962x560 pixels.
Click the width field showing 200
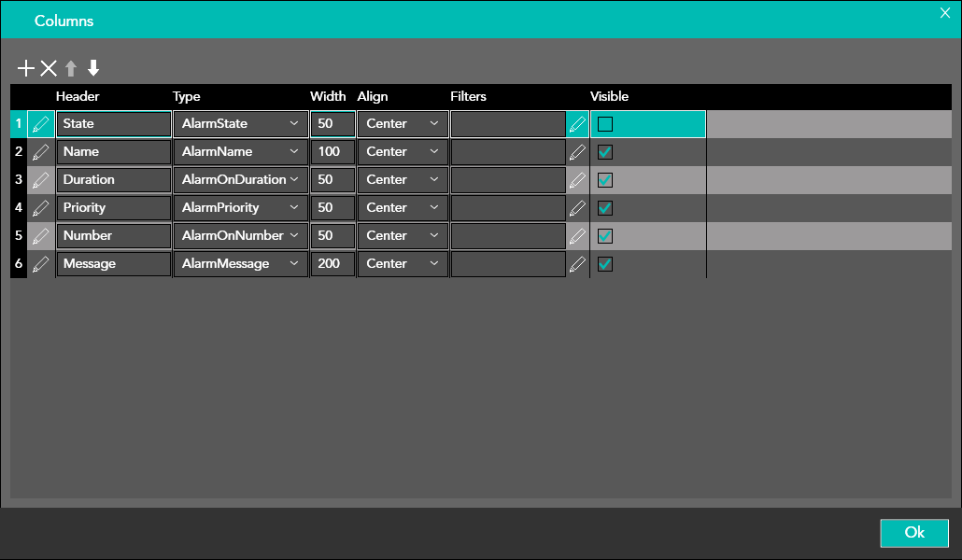coord(332,264)
